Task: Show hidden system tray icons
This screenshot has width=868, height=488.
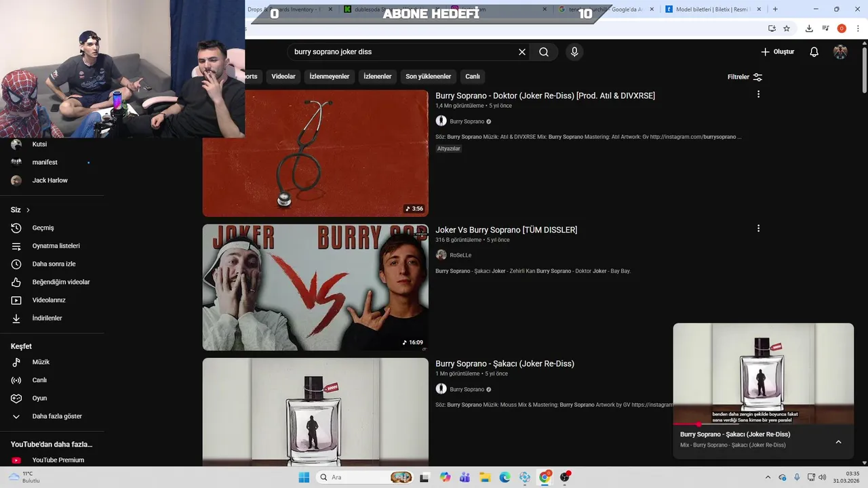Action: (x=768, y=477)
